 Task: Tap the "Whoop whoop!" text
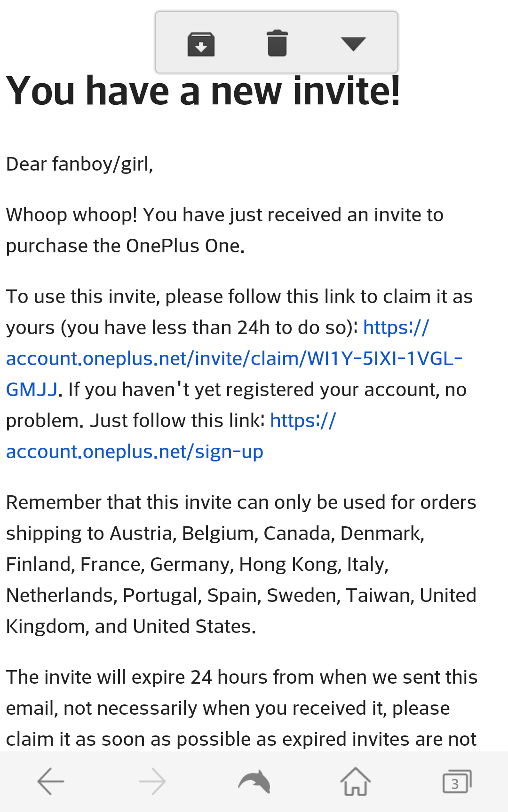tap(71, 215)
